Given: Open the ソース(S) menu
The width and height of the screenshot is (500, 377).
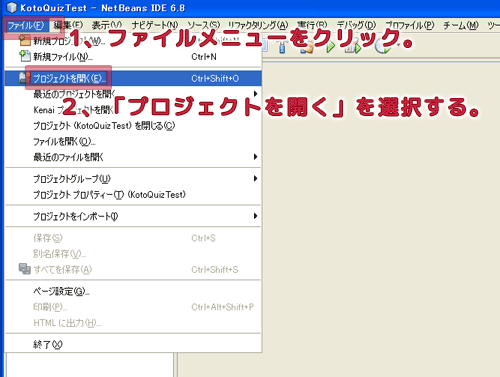Looking at the screenshot, I should coord(204,25).
